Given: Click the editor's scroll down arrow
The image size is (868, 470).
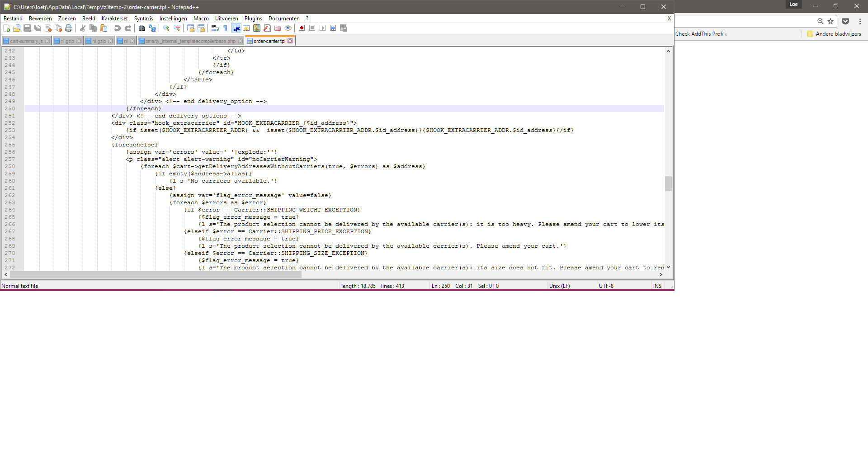Looking at the screenshot, I should (668, 267).
